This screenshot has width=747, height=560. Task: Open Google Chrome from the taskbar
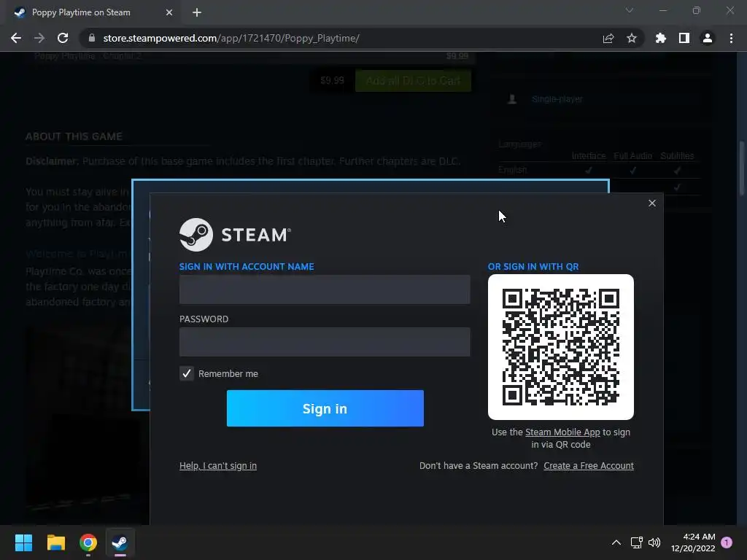coord(88,542)
